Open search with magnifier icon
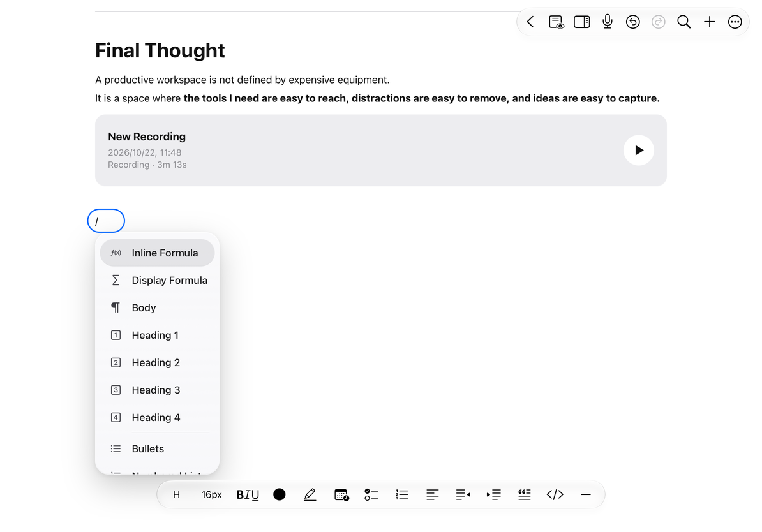The image size is (762, 532). point(684,22)
